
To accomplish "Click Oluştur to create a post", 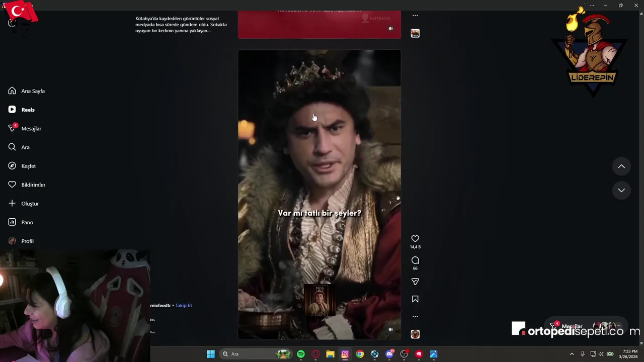I will point(24,204).
